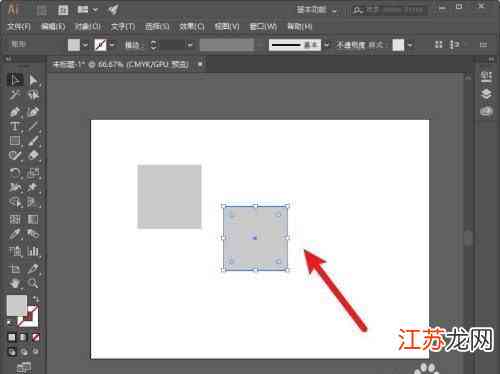Expand the fill color dropdown in control bar
Image resolution: width=500 pixels, height=374 pixels.
[85, 44]
